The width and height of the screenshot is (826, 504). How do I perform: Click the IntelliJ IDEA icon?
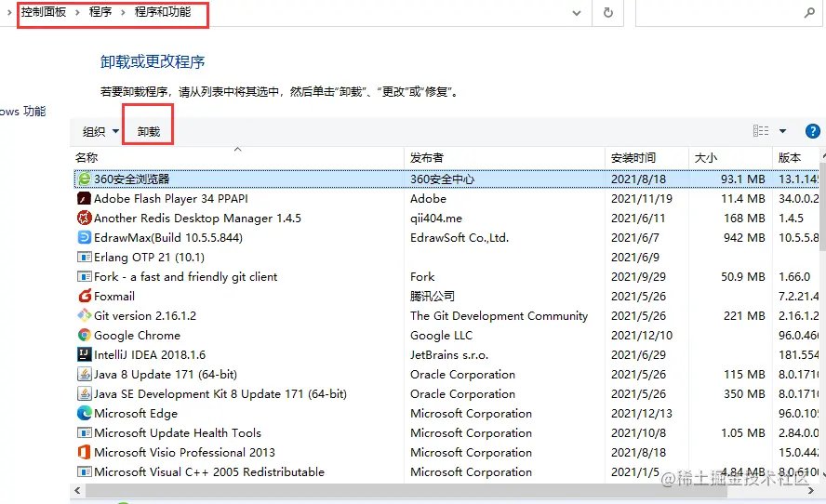point(85,354)
